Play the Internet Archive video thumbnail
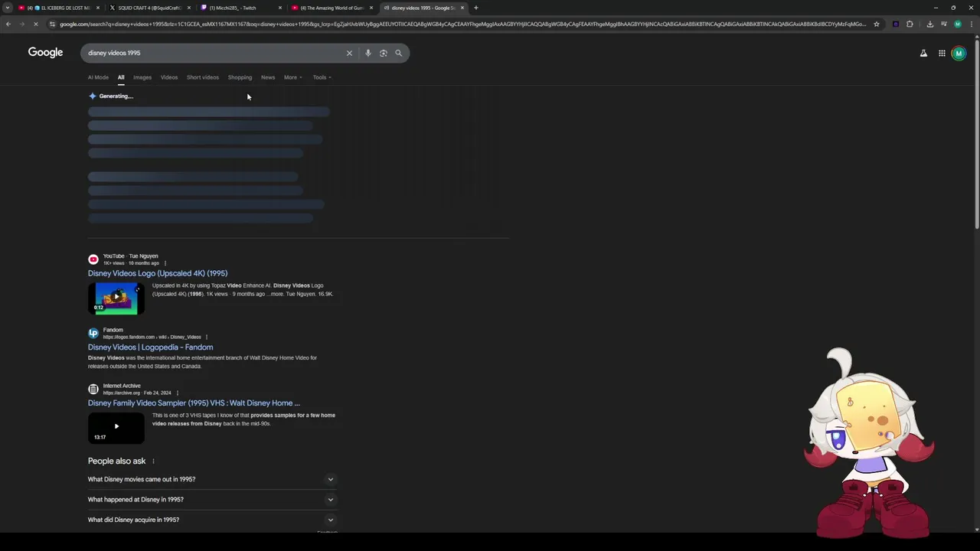Screen dimensions: 980x551 [116, 428]
